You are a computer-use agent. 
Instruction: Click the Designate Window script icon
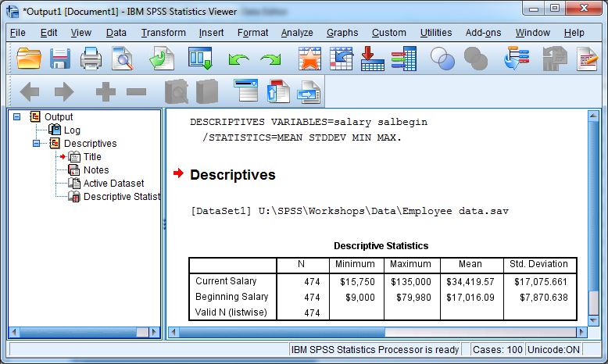pyautogui.click(x=587, y=59)
